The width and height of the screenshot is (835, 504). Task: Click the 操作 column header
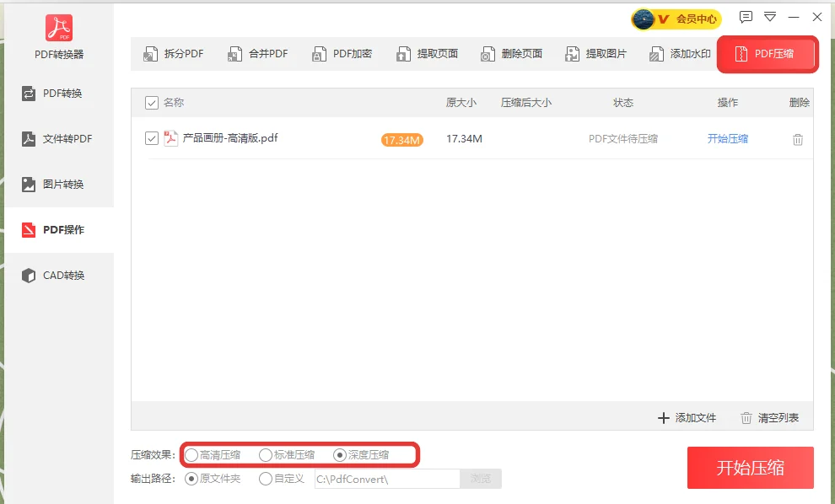pyautogui.click(x=727, y=103)
